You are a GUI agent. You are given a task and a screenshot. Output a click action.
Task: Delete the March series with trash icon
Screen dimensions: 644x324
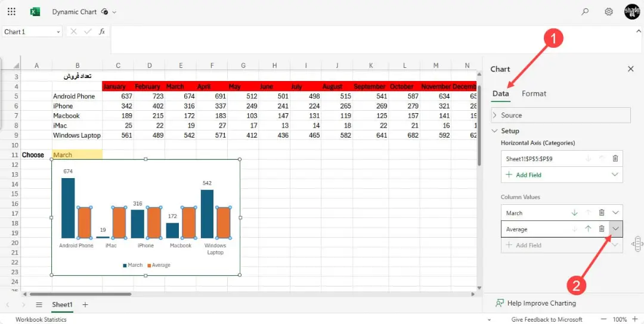[602, 213]
